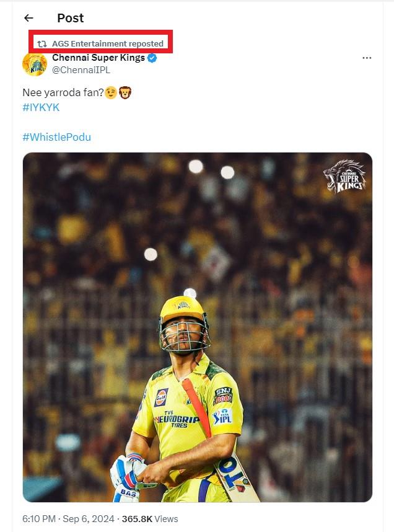
Task: Click the Super Kings lion logo watermark
Action: click(344, 177)
